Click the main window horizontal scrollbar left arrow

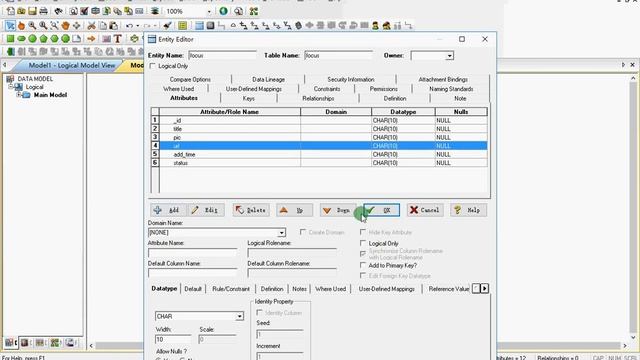click(x=91, y=346)
